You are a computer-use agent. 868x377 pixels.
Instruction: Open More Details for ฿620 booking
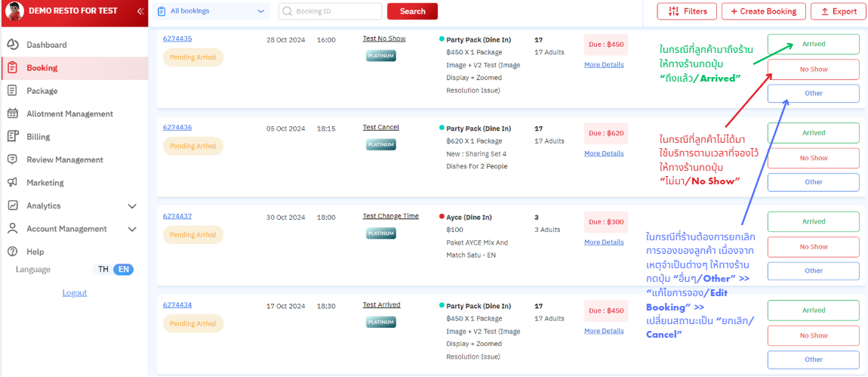coord(604,153)
